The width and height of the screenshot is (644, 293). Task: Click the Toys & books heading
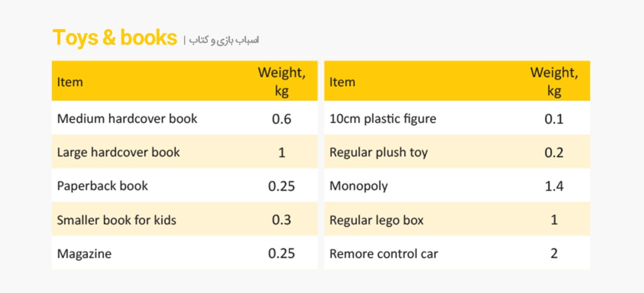(115, 39)
